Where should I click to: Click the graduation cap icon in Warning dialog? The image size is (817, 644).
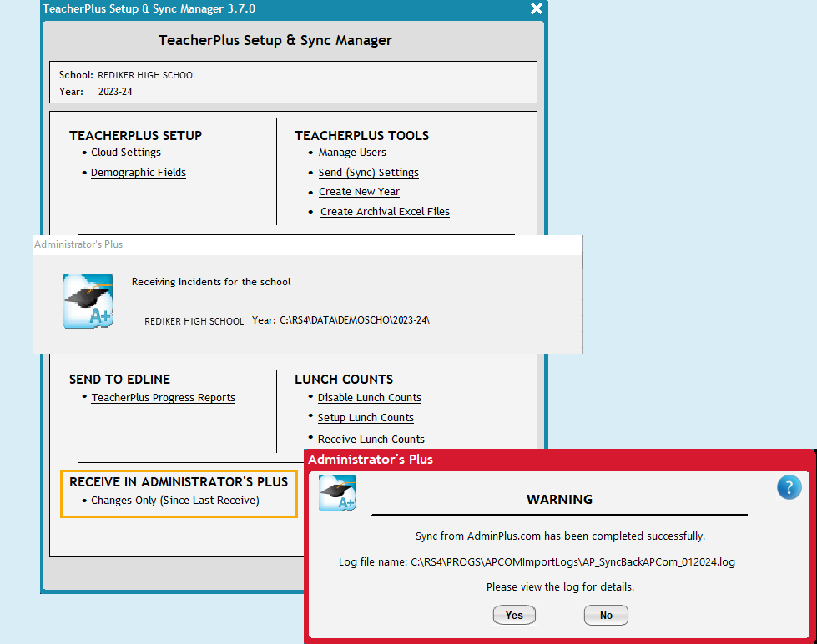tap(337, 492)
